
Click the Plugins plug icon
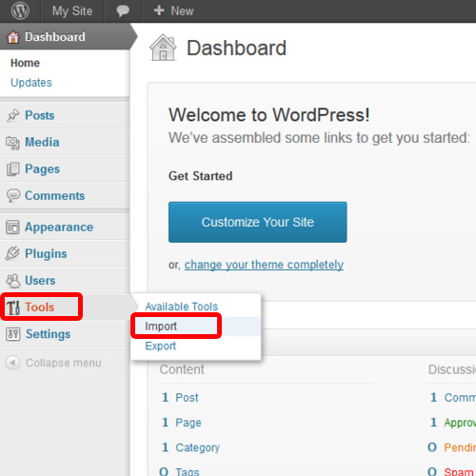tap(12, 253)
